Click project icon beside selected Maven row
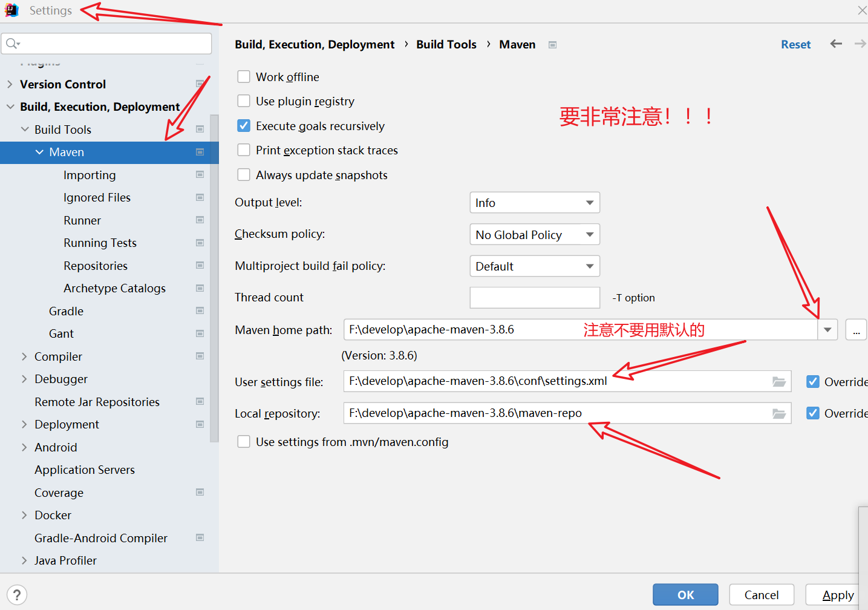 pos(200,152)
